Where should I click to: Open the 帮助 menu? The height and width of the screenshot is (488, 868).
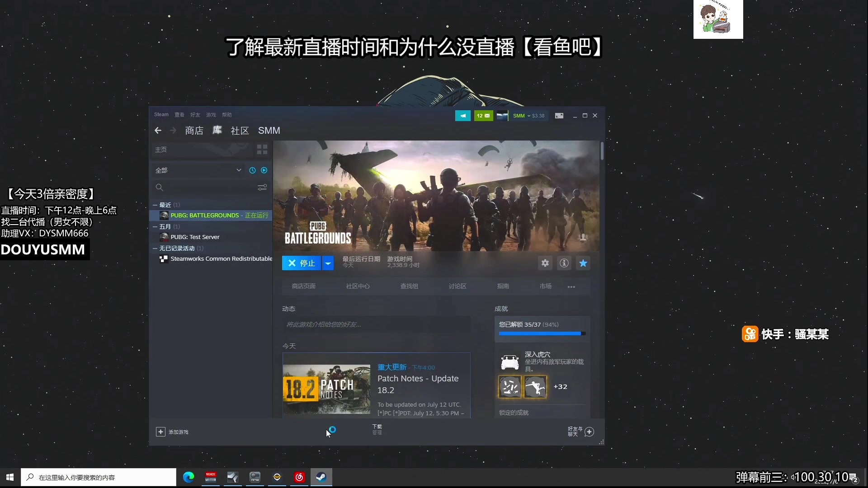(x=226, y=115)
